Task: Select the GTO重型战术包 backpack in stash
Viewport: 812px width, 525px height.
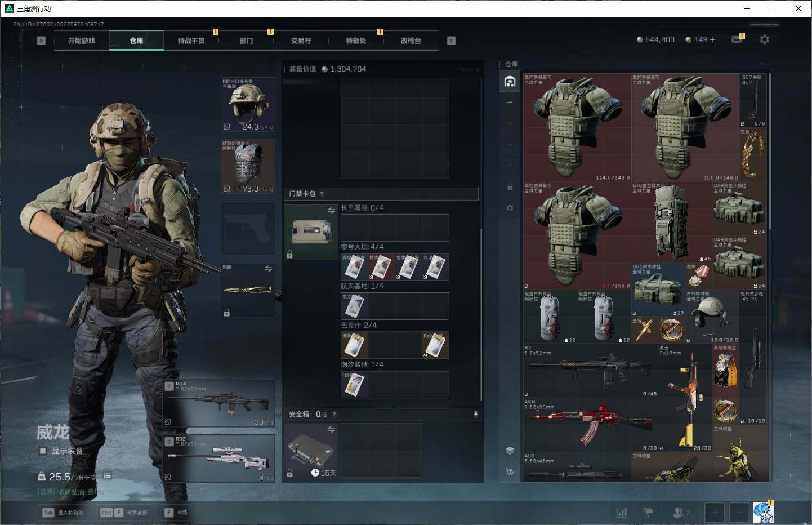Action: click(x=672, y=222)
